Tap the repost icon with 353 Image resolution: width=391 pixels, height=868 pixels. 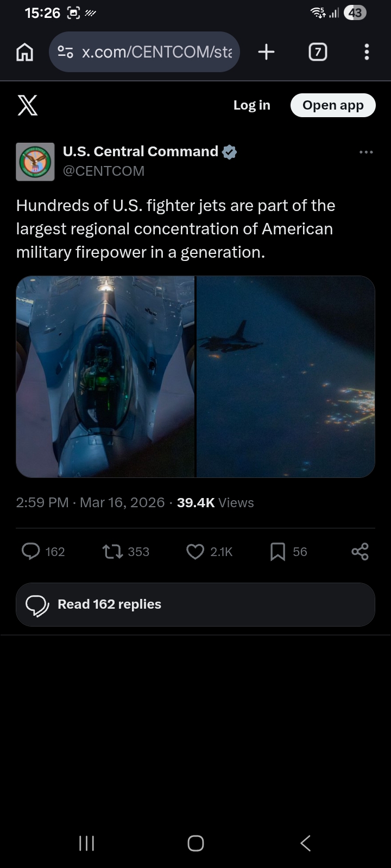112,552
